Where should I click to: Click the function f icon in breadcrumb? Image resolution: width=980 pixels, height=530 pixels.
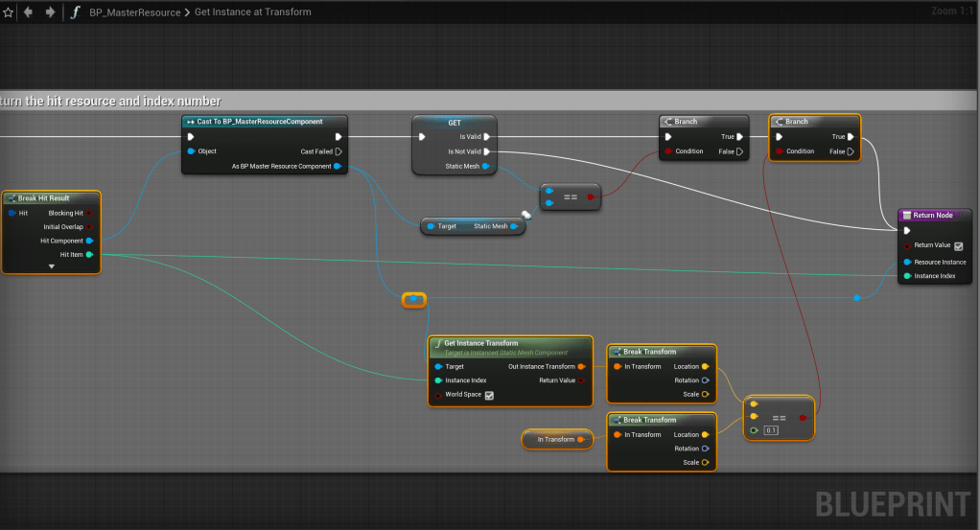coord(75,12)
